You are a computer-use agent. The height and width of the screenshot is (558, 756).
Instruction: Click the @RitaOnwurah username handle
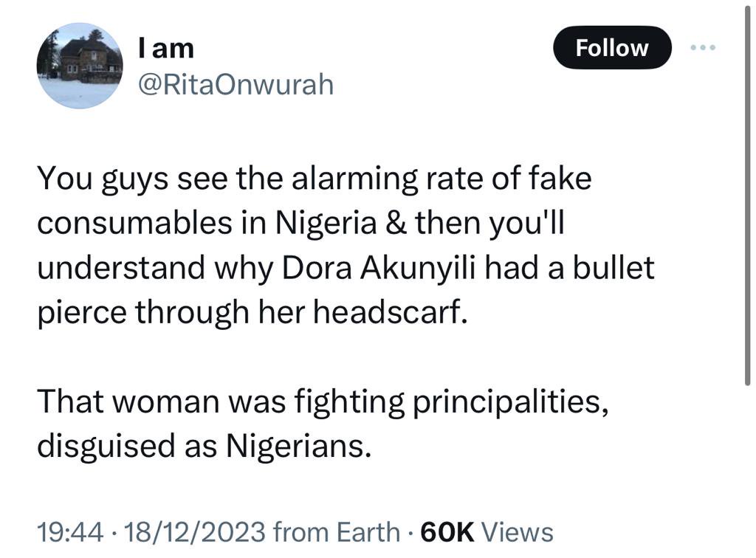pyautogui.click(x=235, y=84)
